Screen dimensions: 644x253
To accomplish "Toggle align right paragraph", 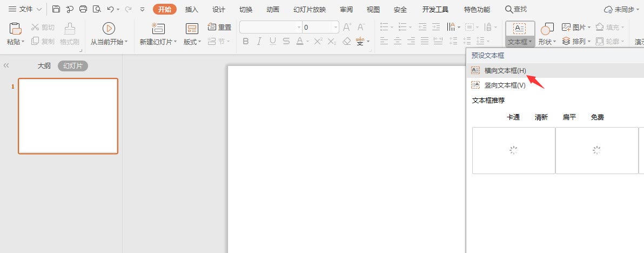I will [x=411, y=41].
